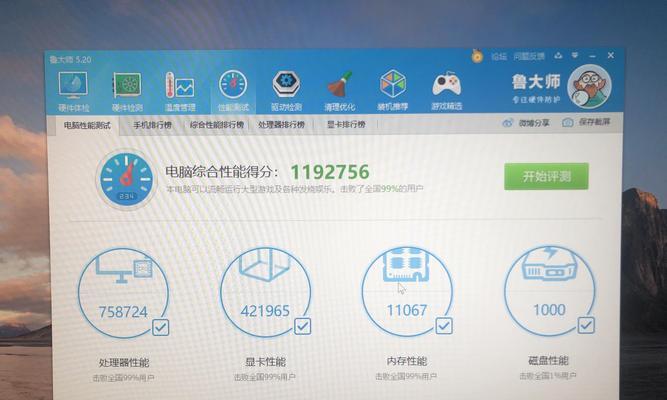Image resolution: width=667 pixels, height=400 pixels.
Task: Click the graphics card performance circle icon
Action: [x=265, y=292]
